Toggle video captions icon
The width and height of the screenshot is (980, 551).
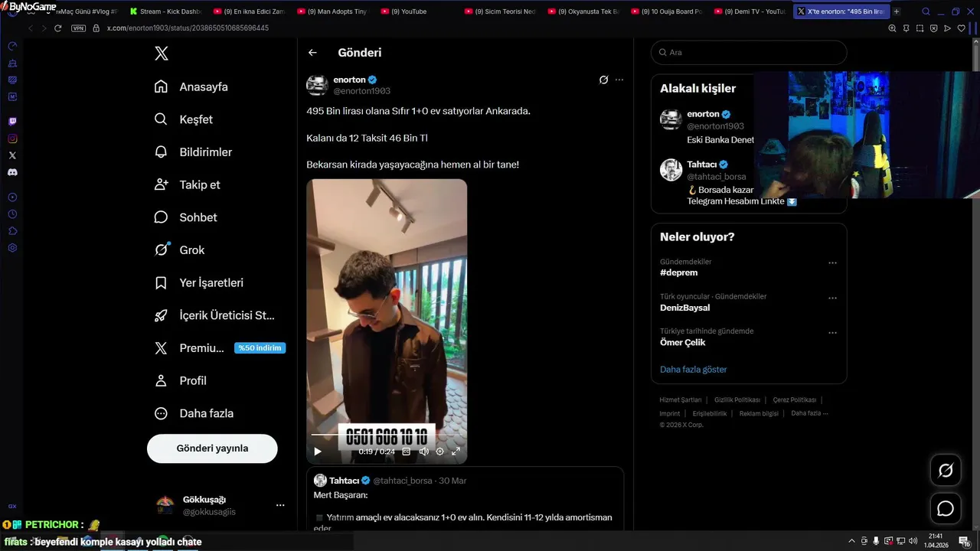[407, 452]
